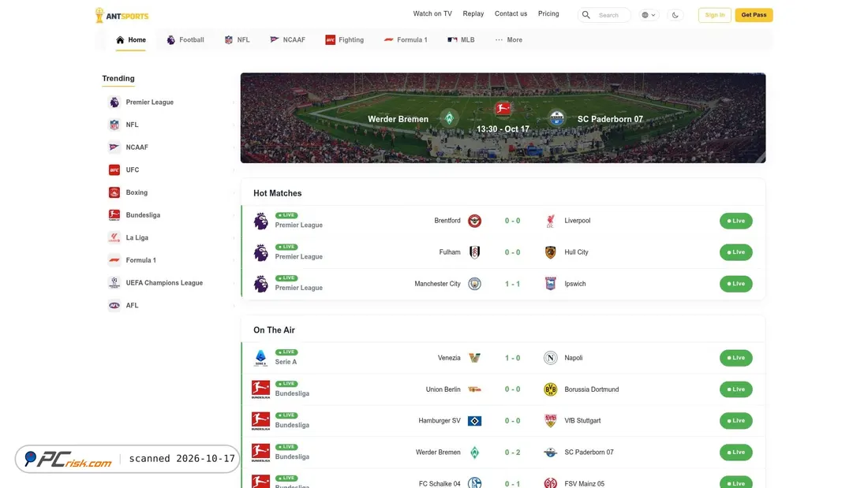
Task: Click Live button for Union Berlin match
Action: click(735, 389)
